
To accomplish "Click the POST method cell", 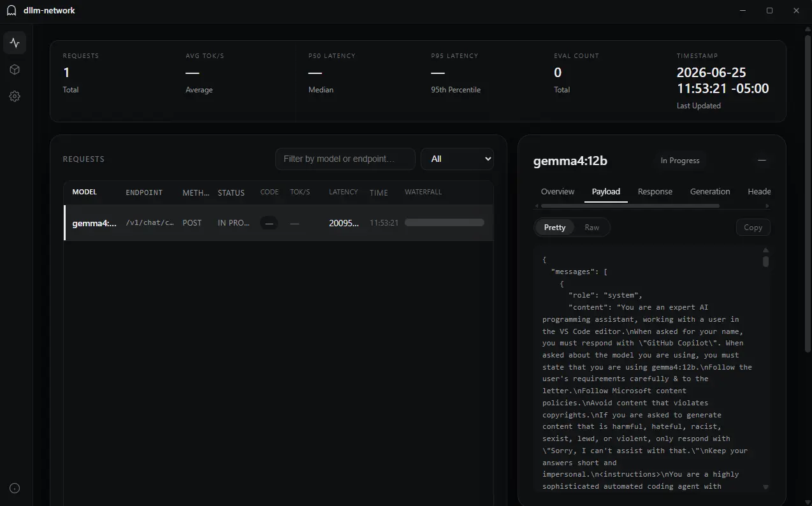I will (192, 223).
